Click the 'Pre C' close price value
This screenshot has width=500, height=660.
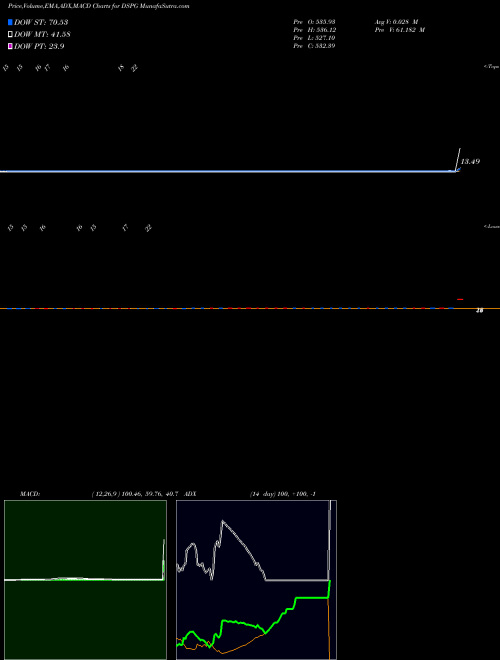pos(314,46)
